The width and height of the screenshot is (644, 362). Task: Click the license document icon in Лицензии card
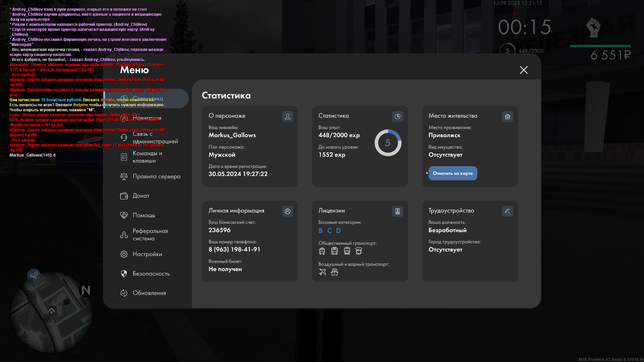(x=397, y=211)
